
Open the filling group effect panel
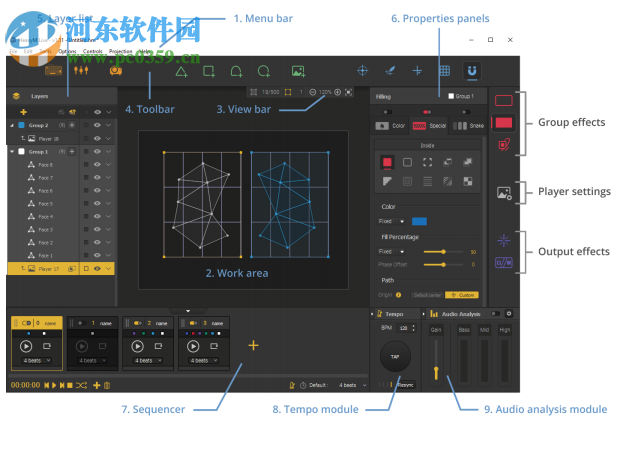pyautogui.click(x=504, y=123)
